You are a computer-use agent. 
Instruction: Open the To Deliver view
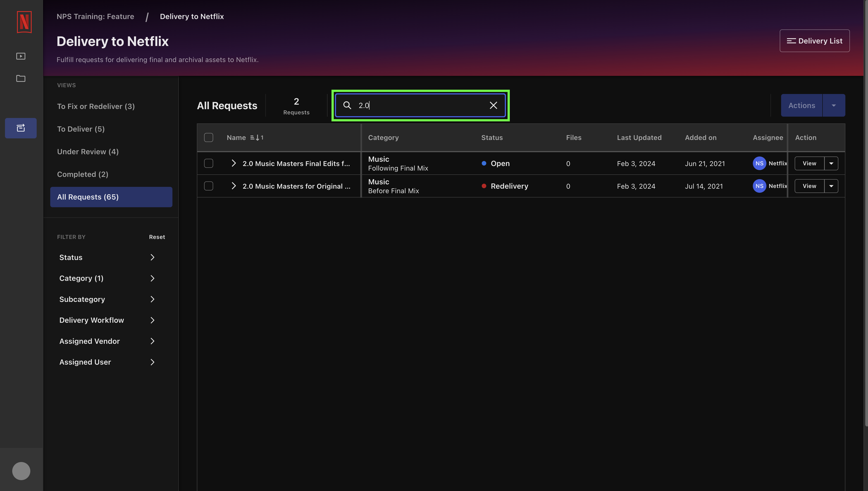(111, 129)
